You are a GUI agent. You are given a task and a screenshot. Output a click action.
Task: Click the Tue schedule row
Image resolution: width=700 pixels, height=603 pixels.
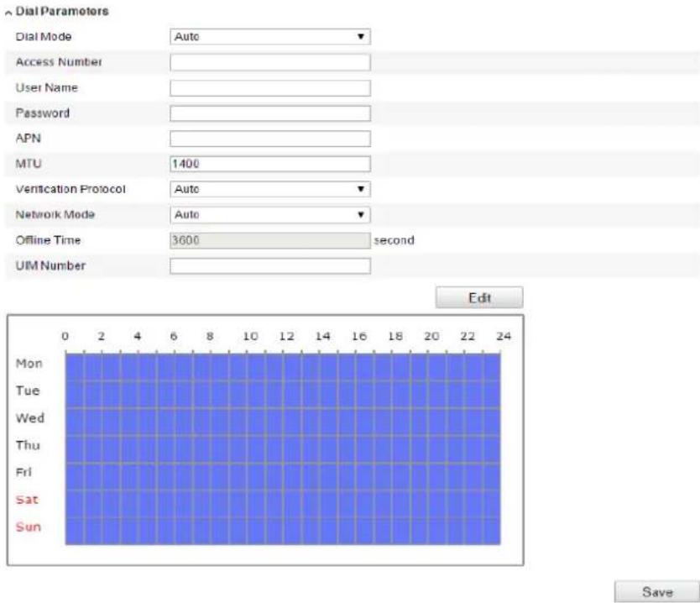[283, 395]
